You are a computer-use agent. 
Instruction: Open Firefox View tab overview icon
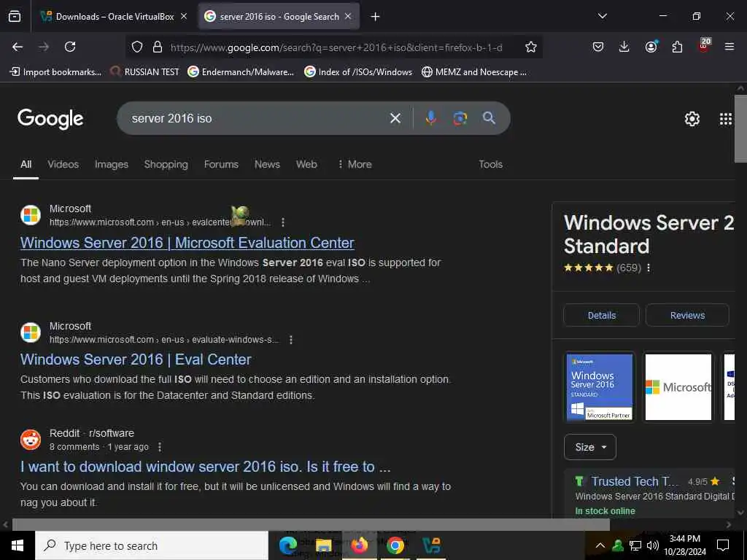tap(15, 17)
